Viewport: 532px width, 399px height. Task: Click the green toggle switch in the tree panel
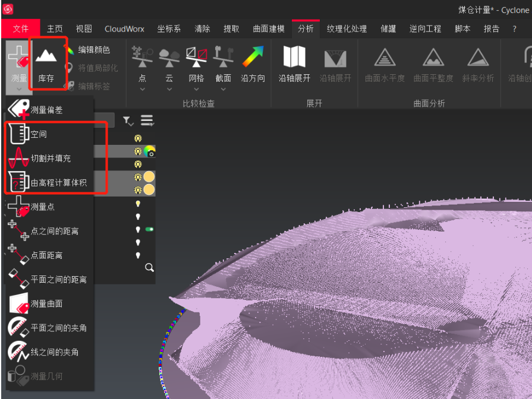pos(149,230)
